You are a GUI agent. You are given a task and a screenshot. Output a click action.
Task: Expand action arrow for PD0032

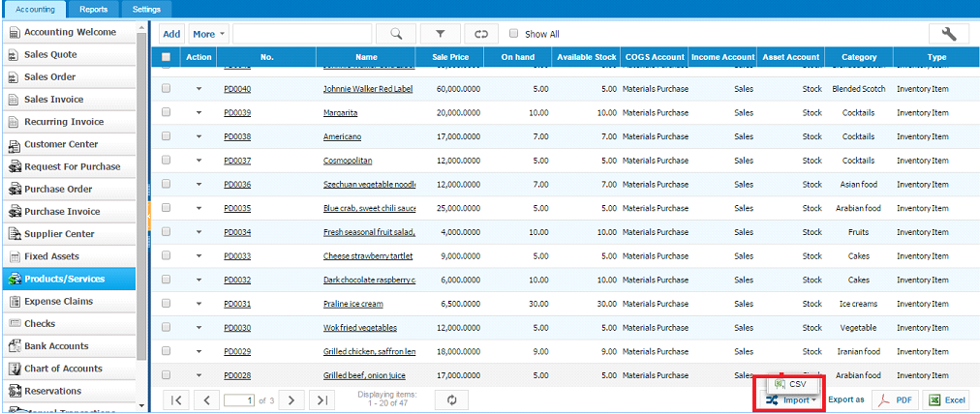pyautogui.click(x=199, y=280)
